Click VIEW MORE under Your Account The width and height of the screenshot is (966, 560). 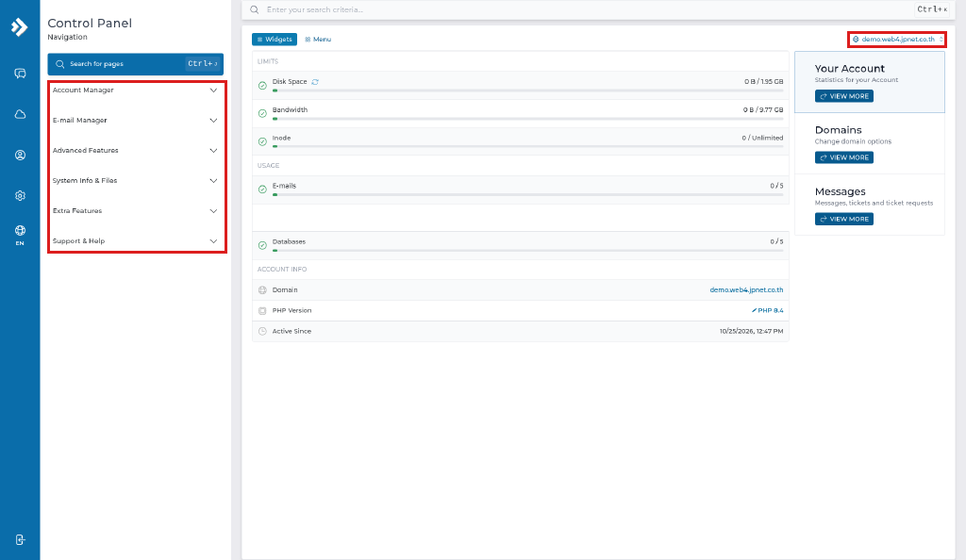(x=844, y=96)
